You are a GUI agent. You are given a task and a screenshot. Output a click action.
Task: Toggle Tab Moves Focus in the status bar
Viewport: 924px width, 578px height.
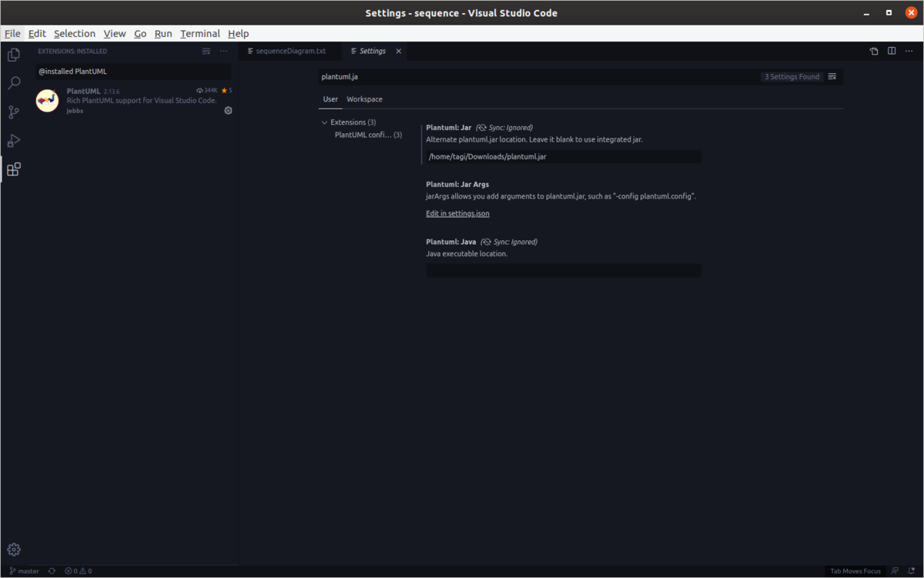855,571
